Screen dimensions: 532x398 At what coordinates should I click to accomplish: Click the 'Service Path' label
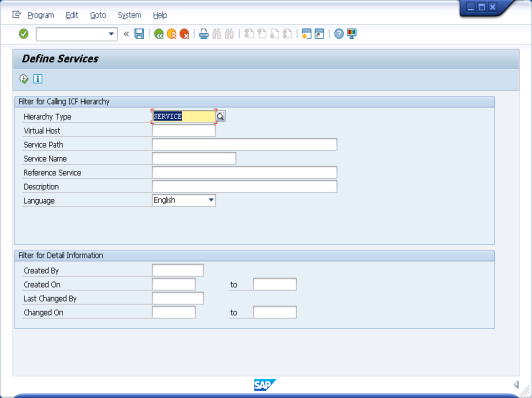(43, 145)
